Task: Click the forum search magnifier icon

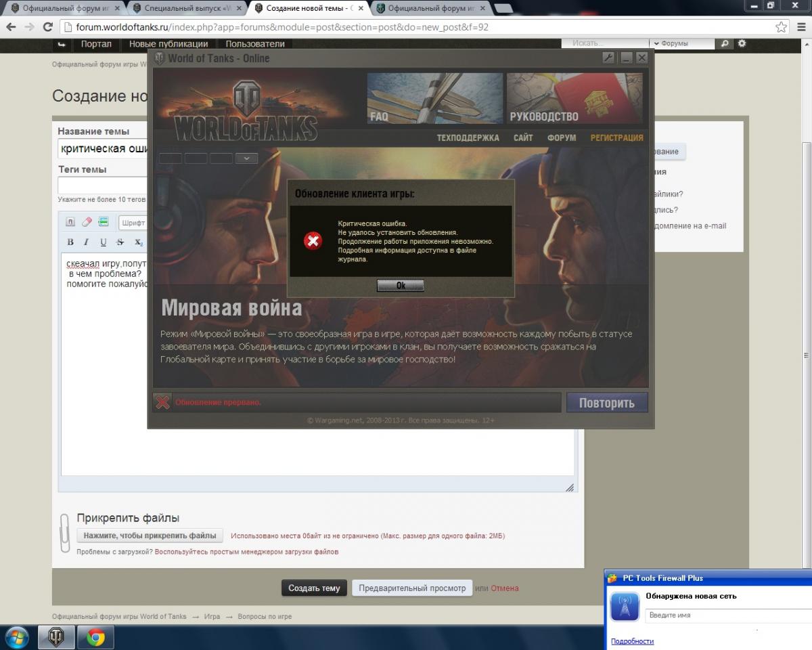Action: click(725, 43)
